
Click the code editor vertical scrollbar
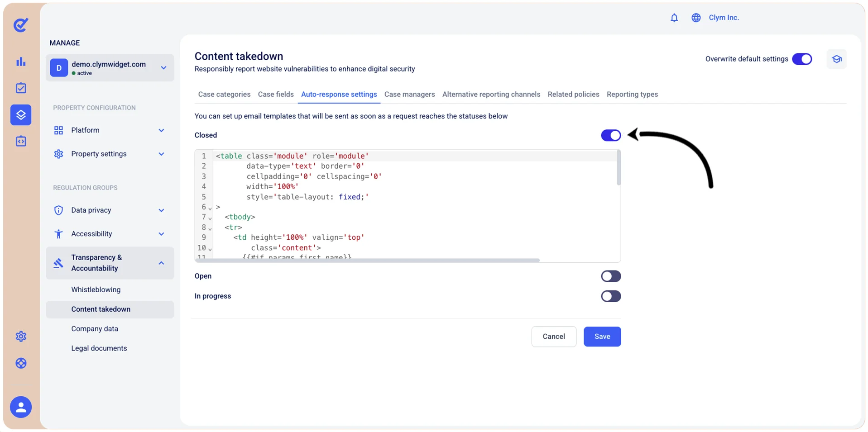[x=619, y=168]
